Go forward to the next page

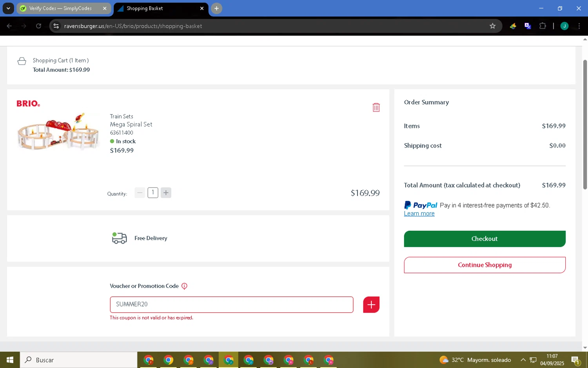pos(24,26)
